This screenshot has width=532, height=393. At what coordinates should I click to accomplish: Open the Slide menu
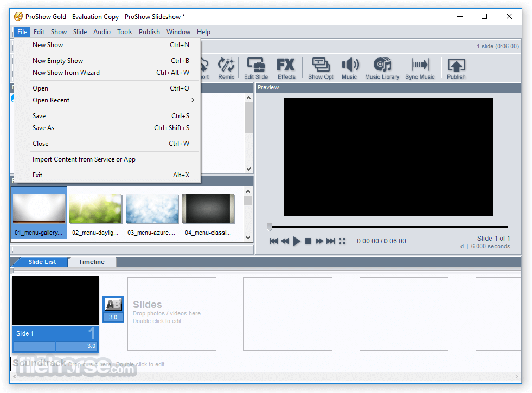pos(80,32)
